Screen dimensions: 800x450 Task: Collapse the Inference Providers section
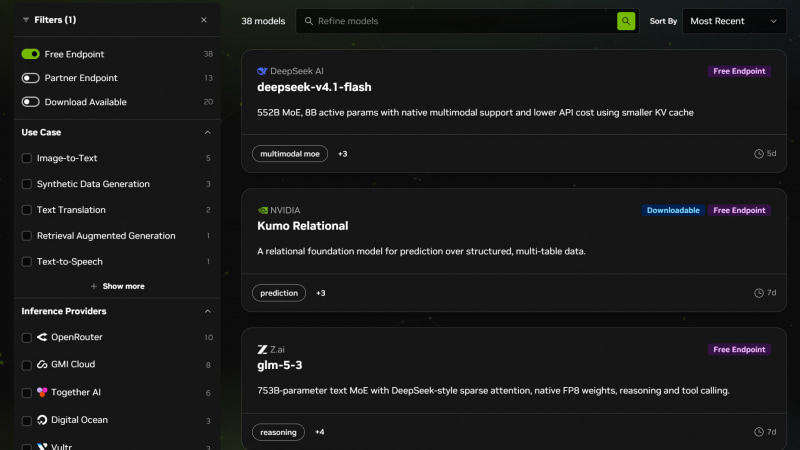point(208,311)
